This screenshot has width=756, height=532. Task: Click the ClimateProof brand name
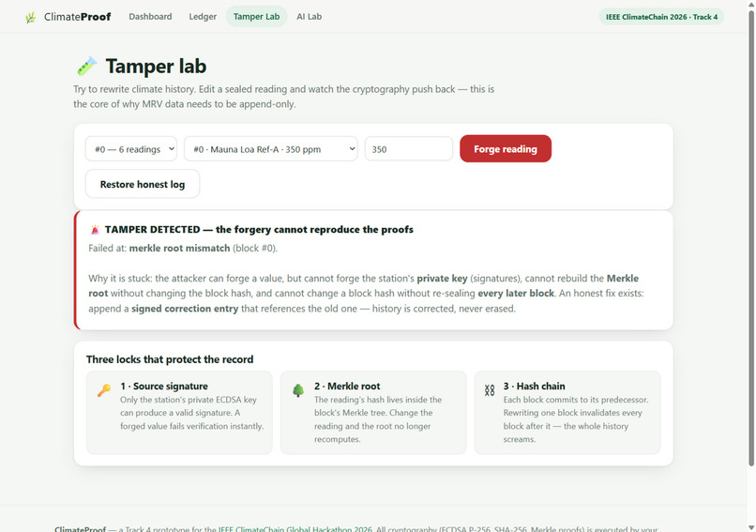pos(77,17)
